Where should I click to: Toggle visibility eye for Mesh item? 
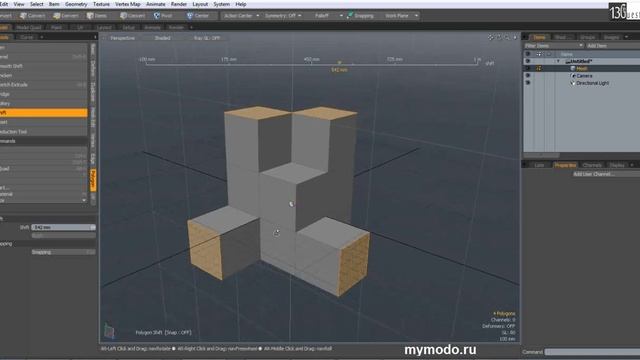pyautogui.click(x=528, y=69)
